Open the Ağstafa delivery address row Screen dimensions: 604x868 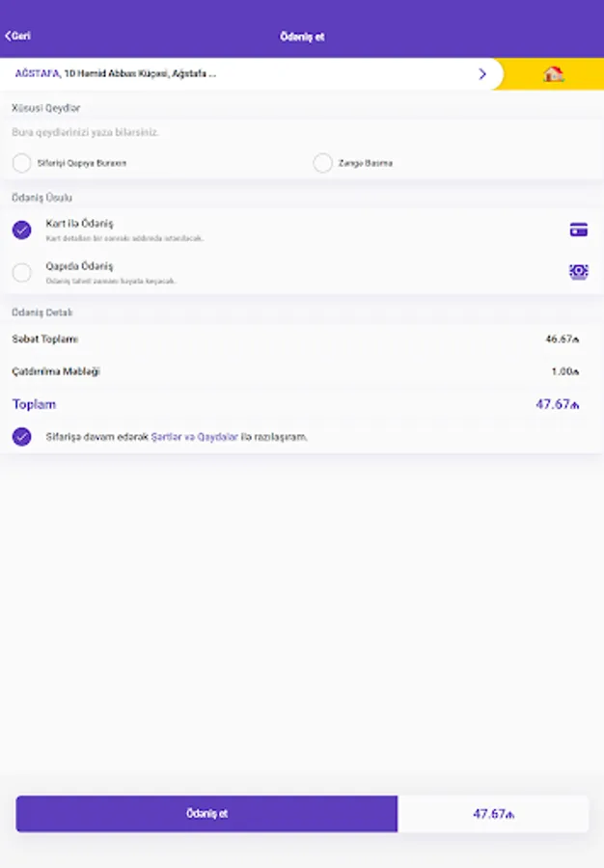[x=251, y=73]
